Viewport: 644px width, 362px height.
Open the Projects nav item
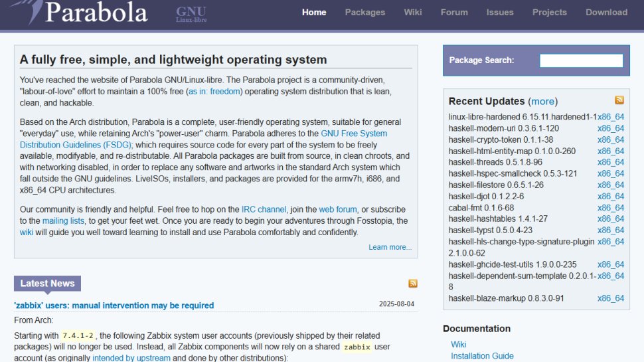(x=550, y=13)
